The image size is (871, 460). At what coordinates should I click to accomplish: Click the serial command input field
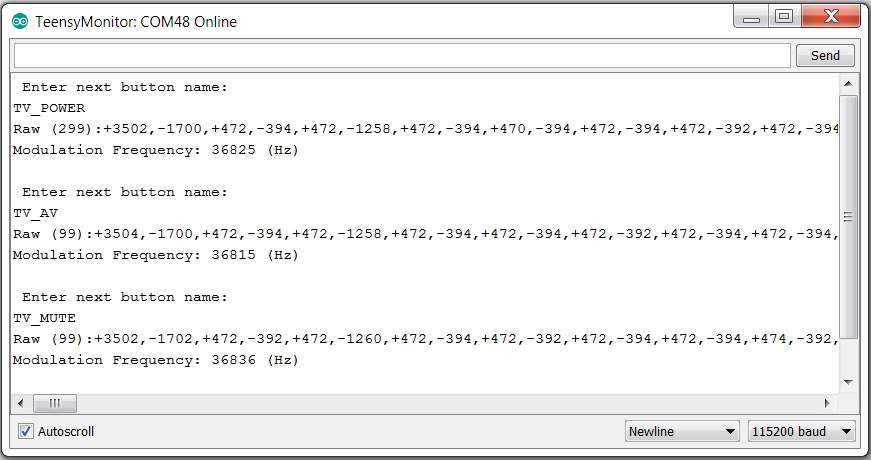(402, 56)
